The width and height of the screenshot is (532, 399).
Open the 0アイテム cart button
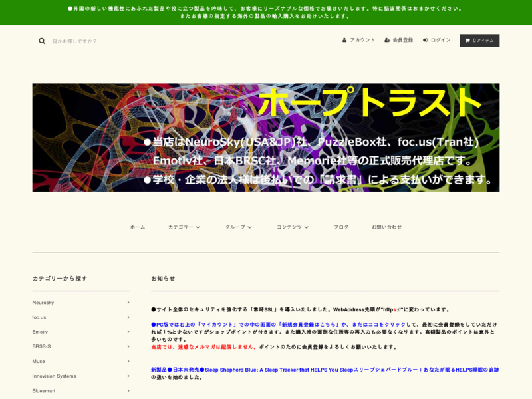479,41
